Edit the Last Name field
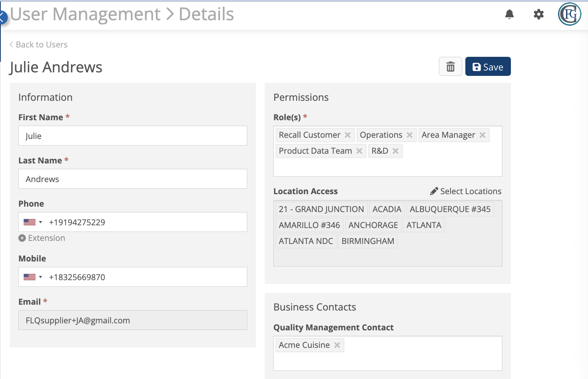Screen dimensions: 588x379 [133, 179]
